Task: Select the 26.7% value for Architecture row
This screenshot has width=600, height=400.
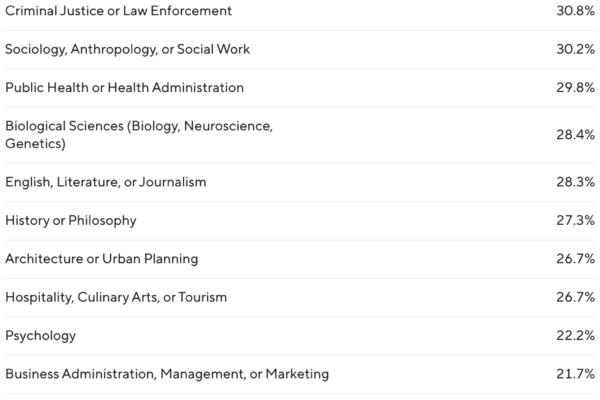Action: click(575, 259)
